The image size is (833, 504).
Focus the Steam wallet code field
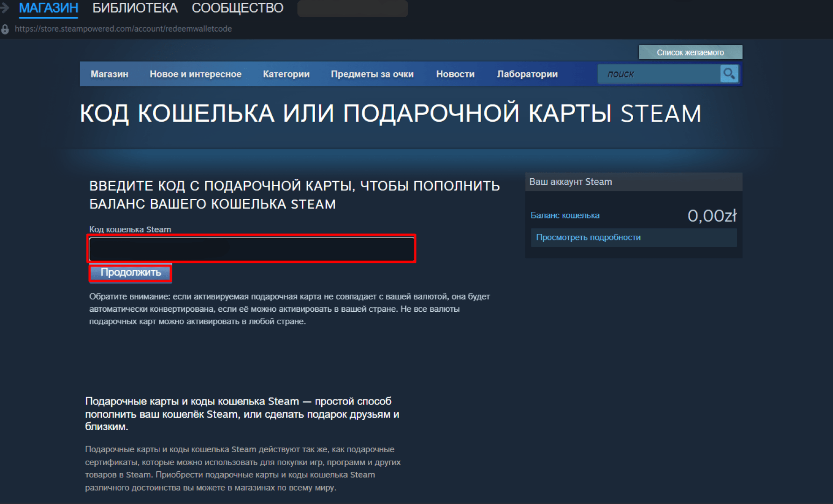252,249
